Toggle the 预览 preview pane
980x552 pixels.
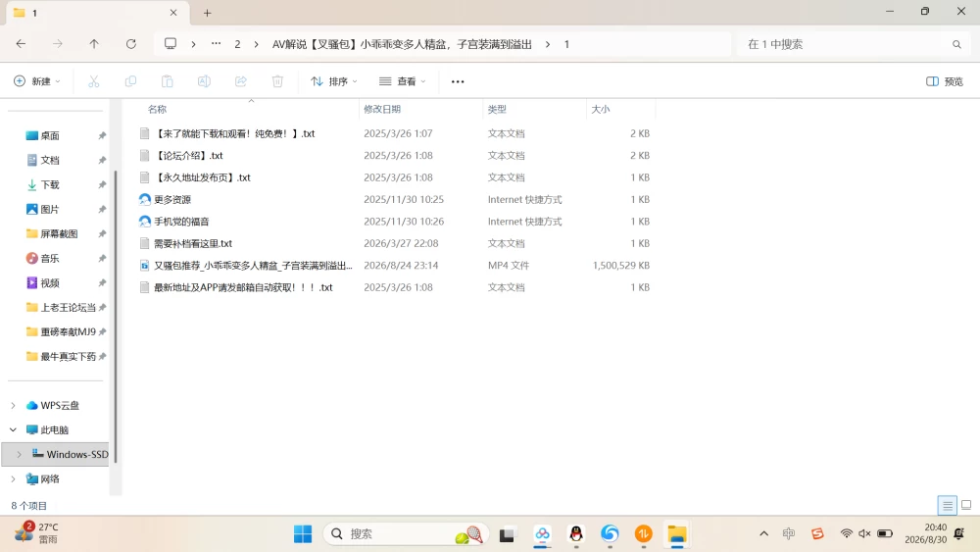pyautogui.click(x=945, y=81)
